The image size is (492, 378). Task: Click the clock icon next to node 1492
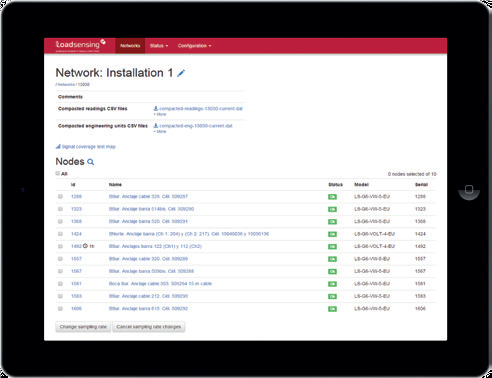click(85, 246)
